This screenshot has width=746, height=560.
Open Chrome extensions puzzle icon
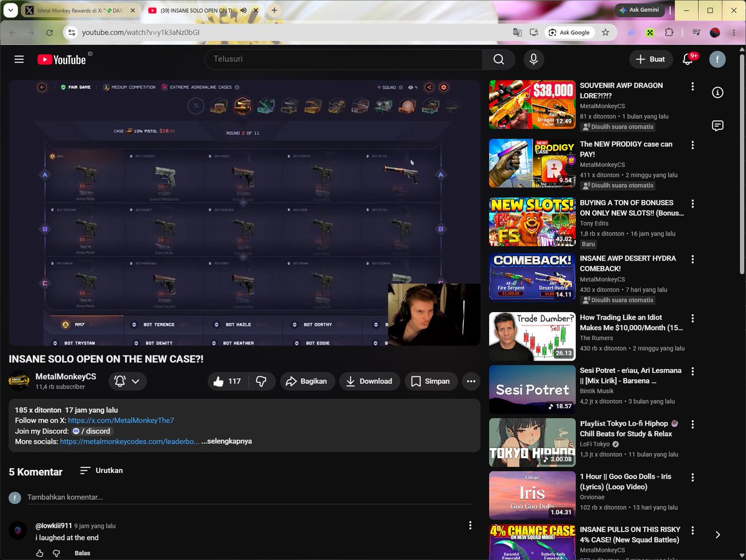(669, 32)
